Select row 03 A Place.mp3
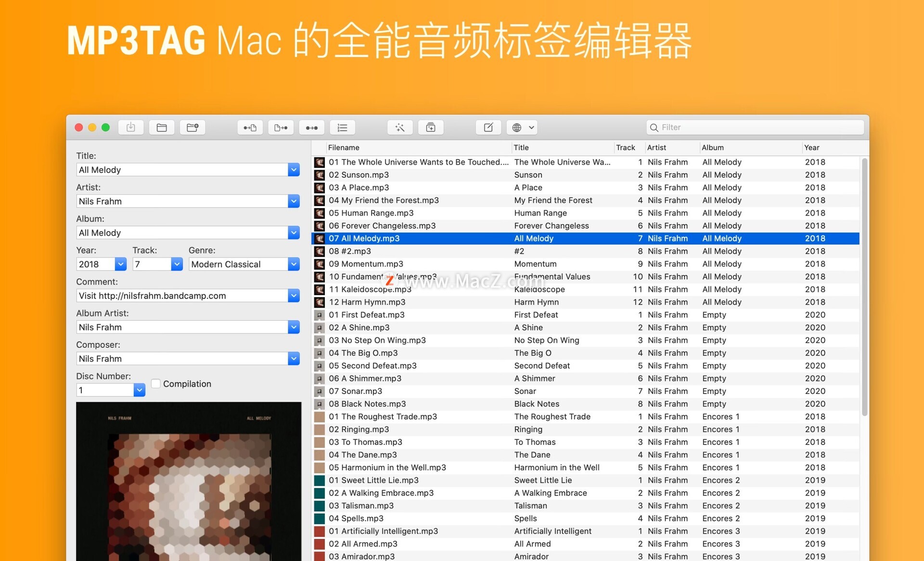Screen dimensions: 924x561 pyautogui.click(x=586, y=187)
